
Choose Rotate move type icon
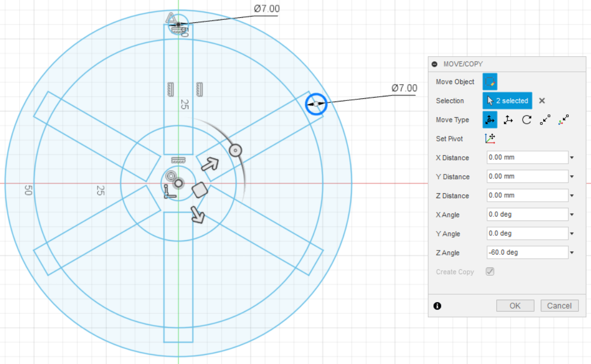click(527, 120)
